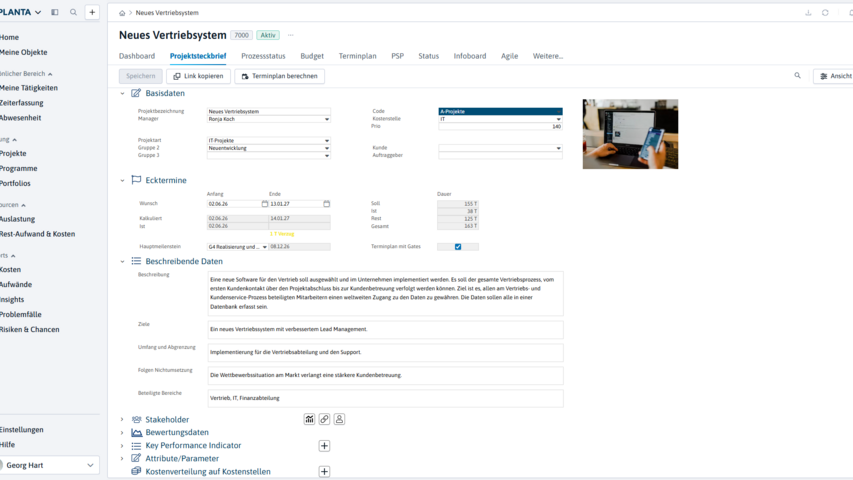
Task: Click the Ecktermine flag icon
Action: 136,180
